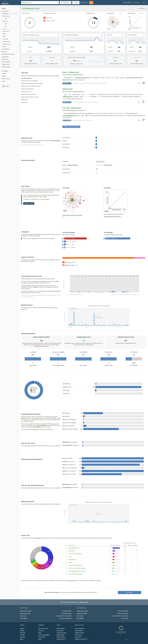Image resolution: width=148 pixels, height=644 pixels.
Task: Open Majestic Million in the sidebar
Action: 6,64
